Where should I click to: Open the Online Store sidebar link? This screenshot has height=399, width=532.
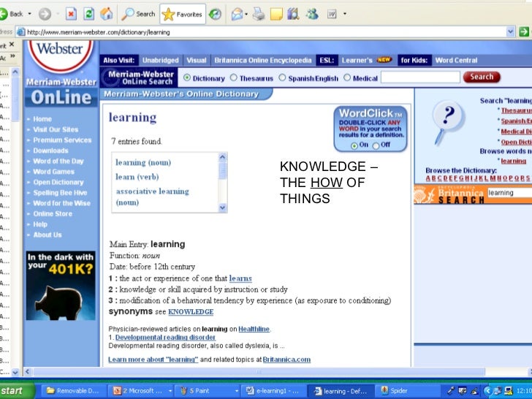pyautogui.click(x=53, y=213)
